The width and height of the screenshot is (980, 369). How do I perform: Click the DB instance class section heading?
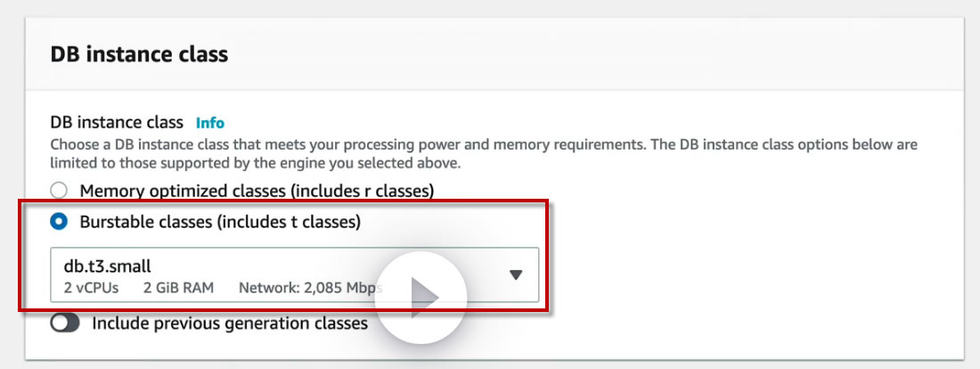[x=139, y=54]
